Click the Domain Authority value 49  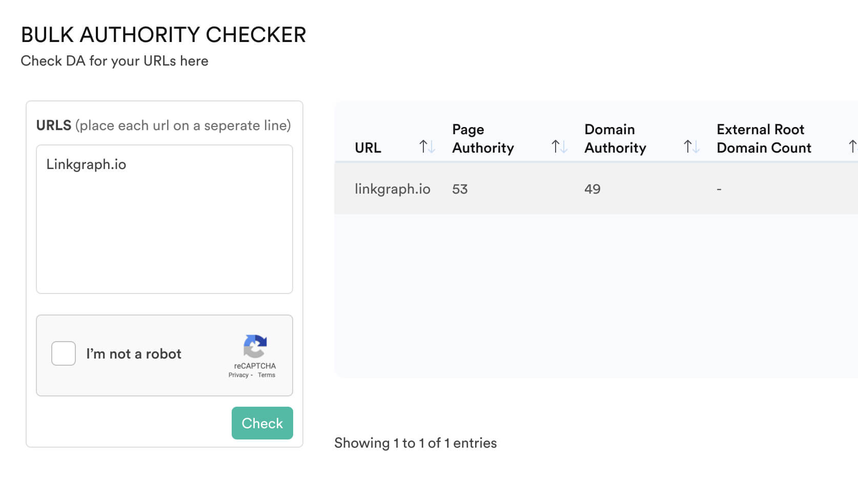[593, 189]
